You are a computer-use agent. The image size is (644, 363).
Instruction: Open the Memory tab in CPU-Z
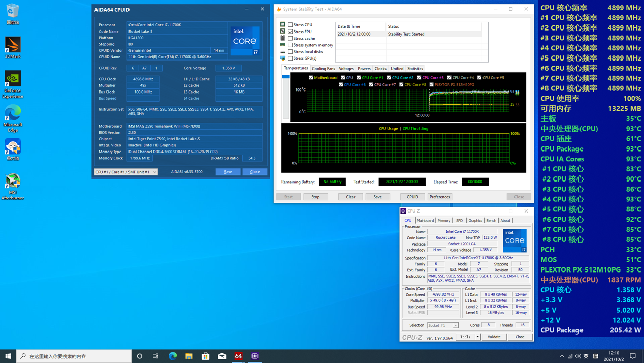(x=444, y=221)
